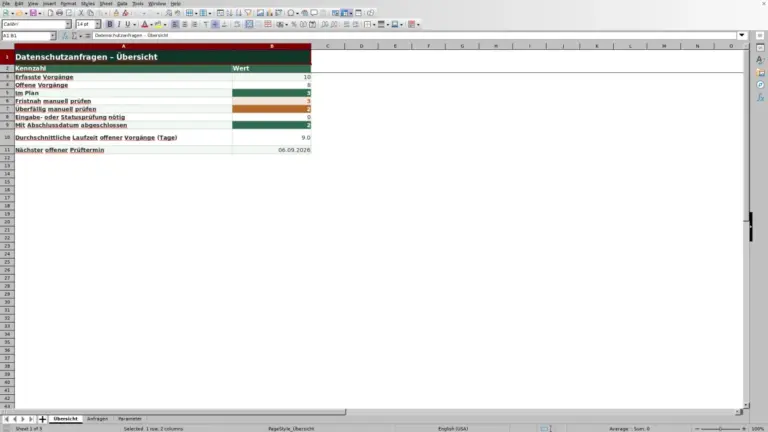
Task: Click the vertical scrollbar
Action: tap(746, 226)
